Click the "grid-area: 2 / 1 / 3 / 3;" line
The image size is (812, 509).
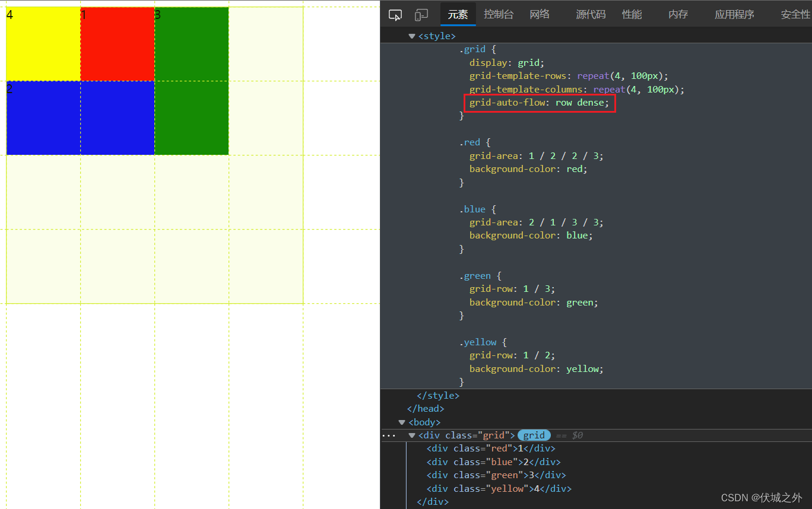536,222
